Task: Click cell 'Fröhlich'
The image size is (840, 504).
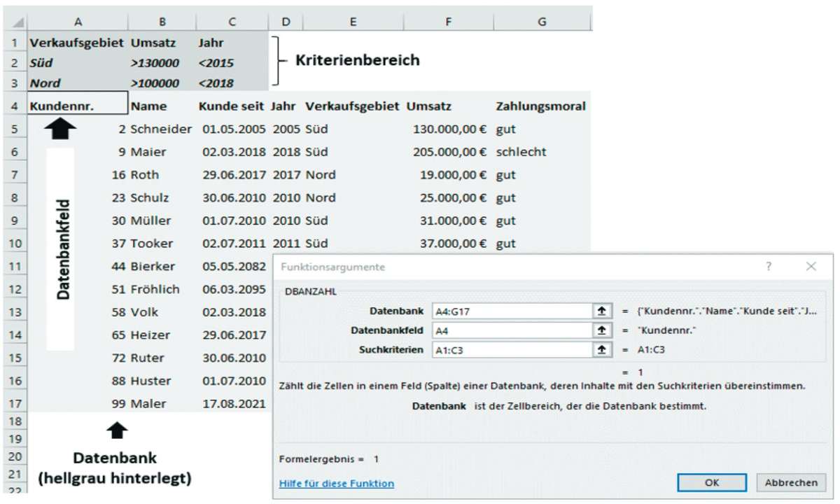Action: [162, 289]
